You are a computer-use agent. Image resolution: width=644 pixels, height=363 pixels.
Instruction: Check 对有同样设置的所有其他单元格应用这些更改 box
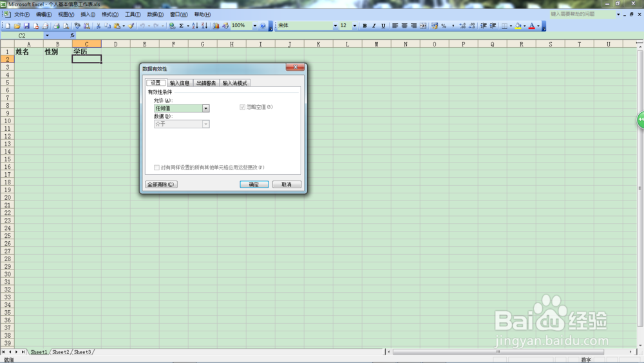156,168
